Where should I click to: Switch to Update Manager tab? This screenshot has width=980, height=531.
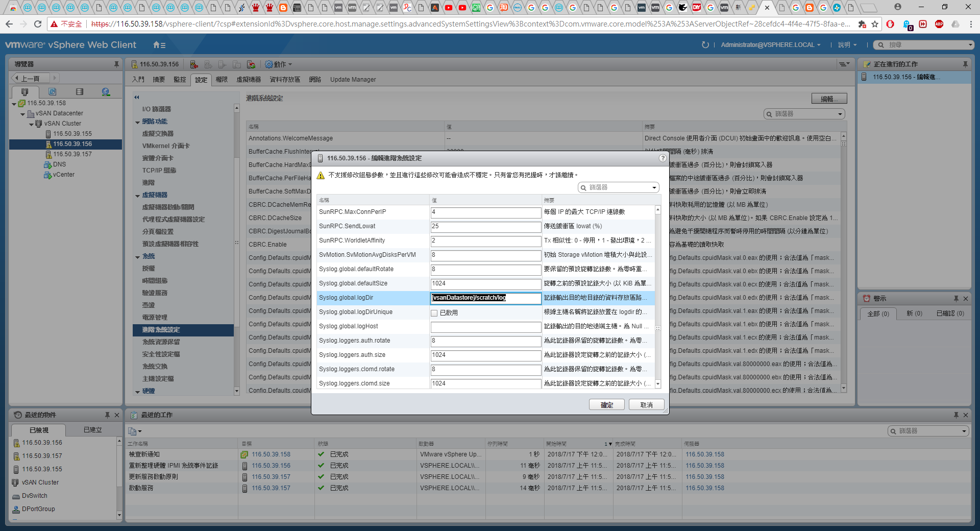coord(353,80)
